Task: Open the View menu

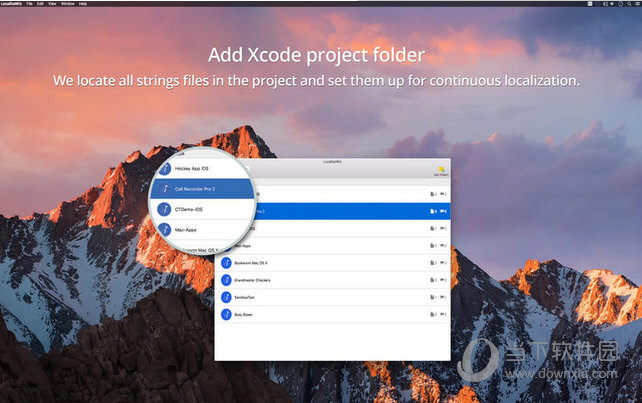Action: (52, 4)
